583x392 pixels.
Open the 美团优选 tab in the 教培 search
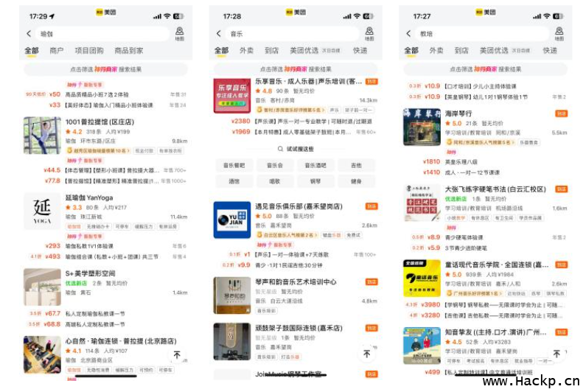494,50
